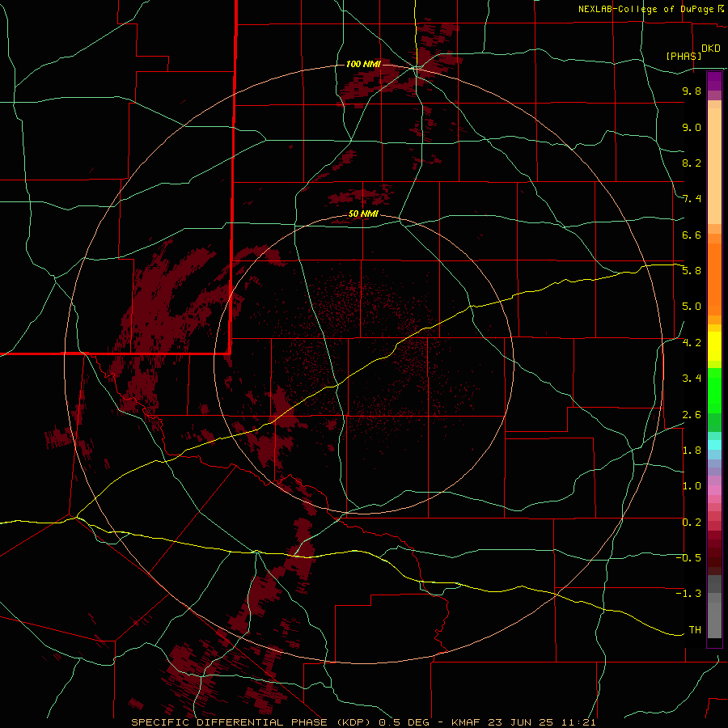728x728 pixels.
Task: Click the NEXLAB-College of DuPage title text
Action: point(647,9)
